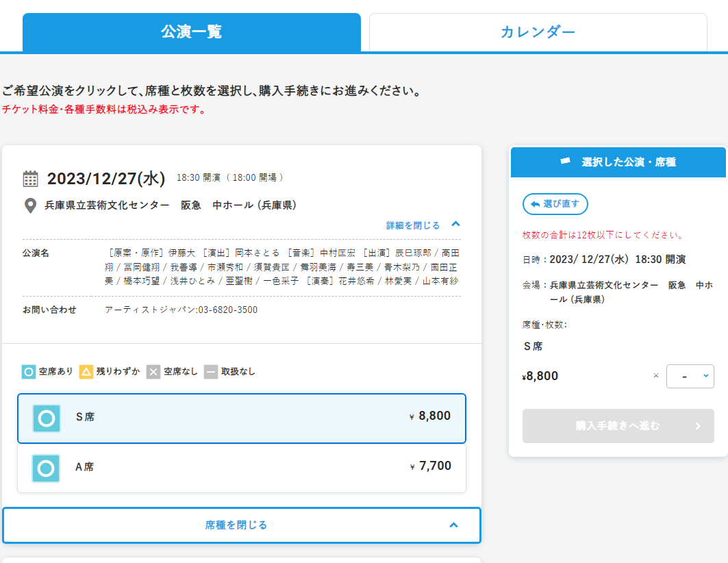Switch to the 公演一覧 tab
This screenshot has height=563, width=728.
pos(191,32)
